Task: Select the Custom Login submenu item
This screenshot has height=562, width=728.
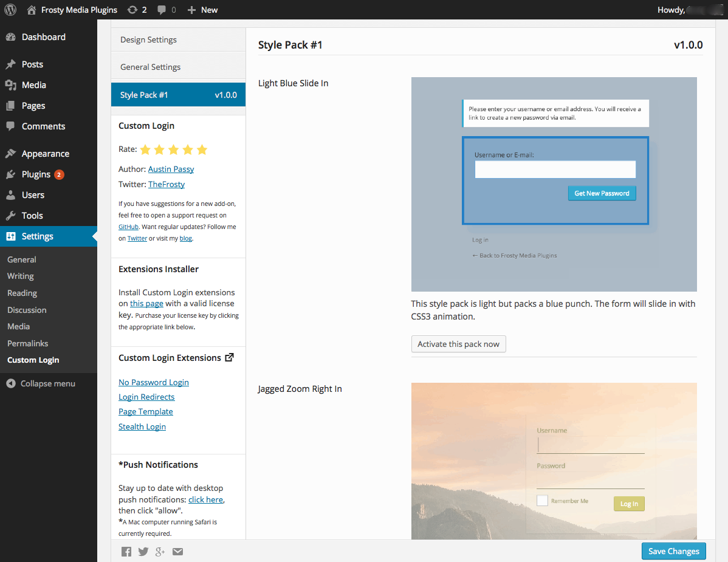Action: [33, 360]
